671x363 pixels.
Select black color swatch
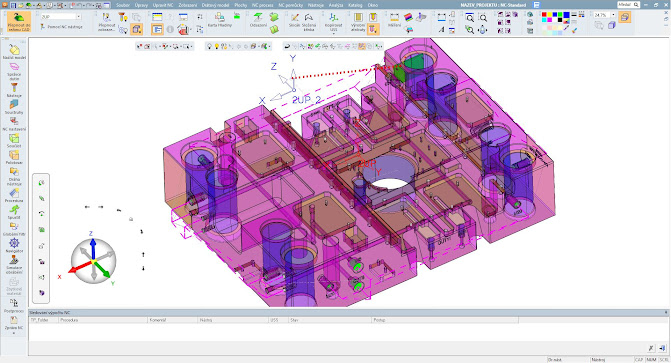pos(560,20)
